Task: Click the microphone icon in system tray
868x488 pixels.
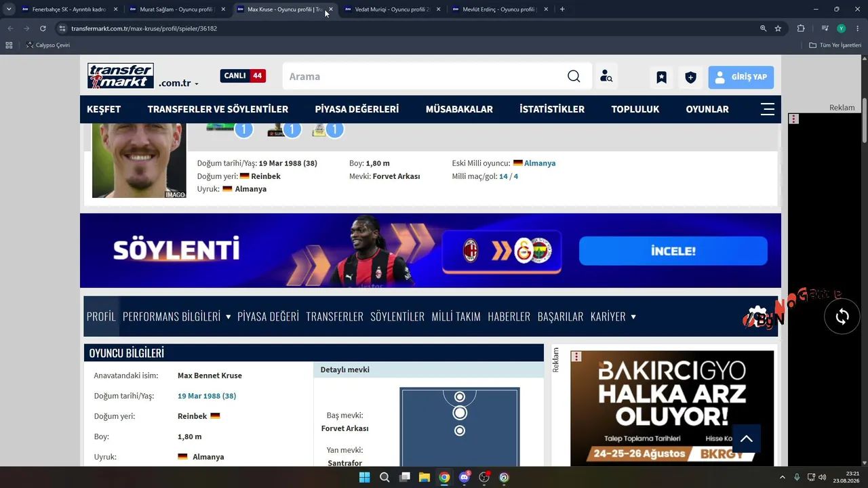Action: click(x=797, y=477)
